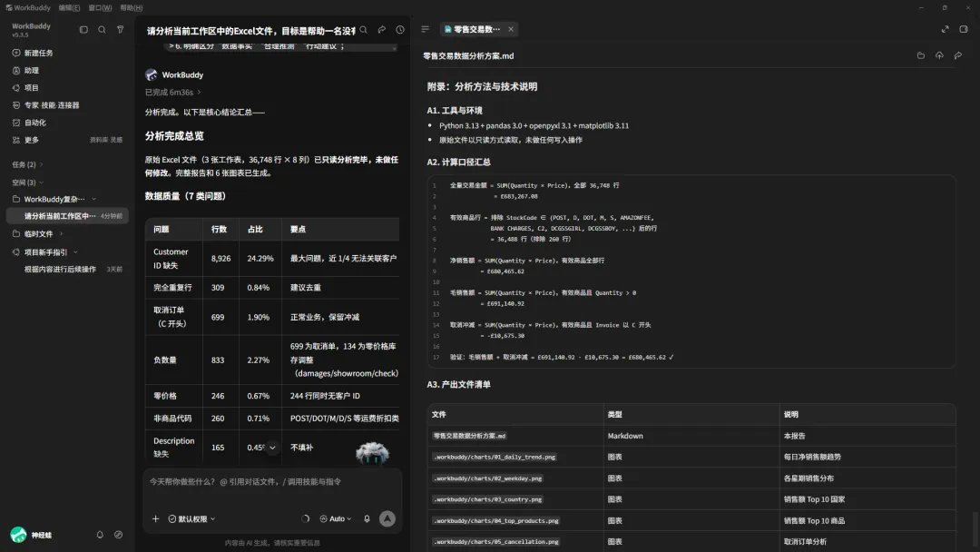Click the share icon in the chat header
Screen dimensions: 980x552
point(382,29)
